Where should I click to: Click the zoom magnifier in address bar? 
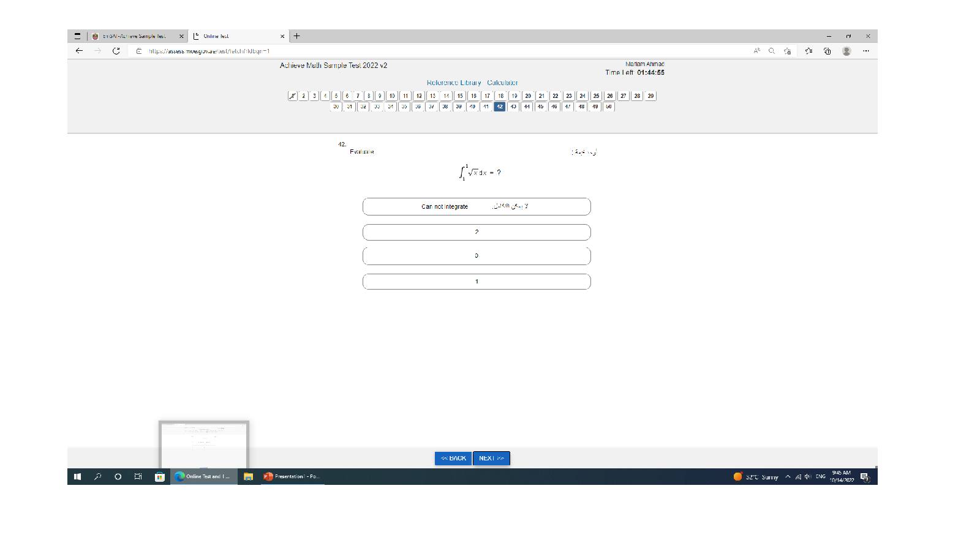[x=772, y=51]
